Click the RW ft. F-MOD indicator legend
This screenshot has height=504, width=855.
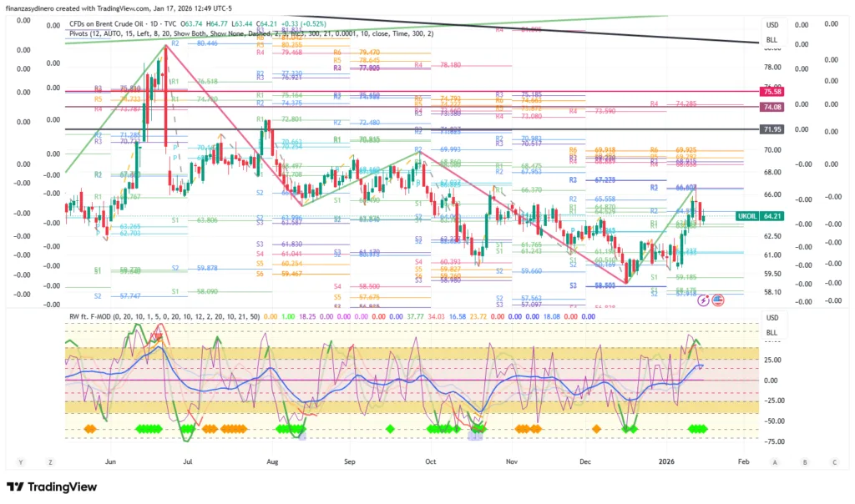96,317
